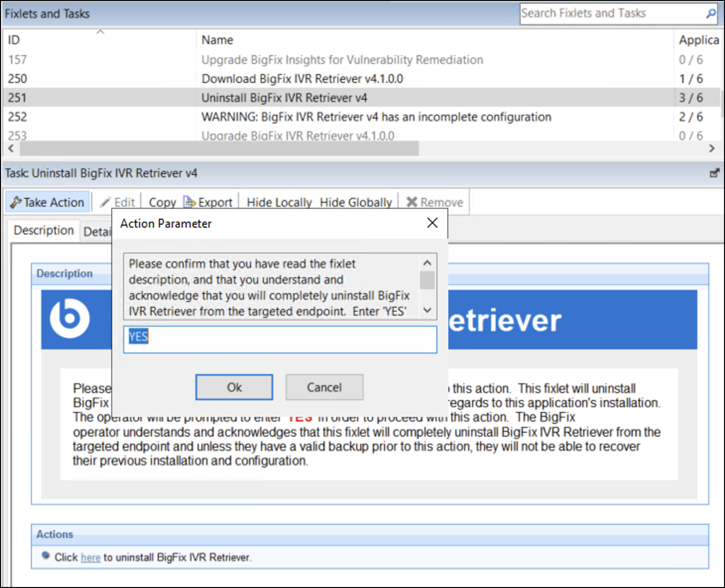Screen dimensions: 725x588
Task: Click Hide Globally
Action: [x=356, y=202]
